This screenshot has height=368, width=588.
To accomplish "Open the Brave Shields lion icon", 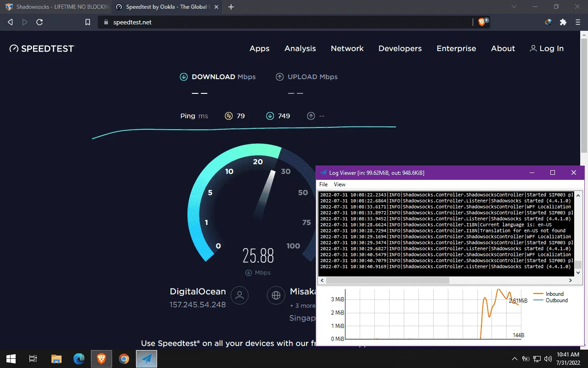I will [482, 22].
